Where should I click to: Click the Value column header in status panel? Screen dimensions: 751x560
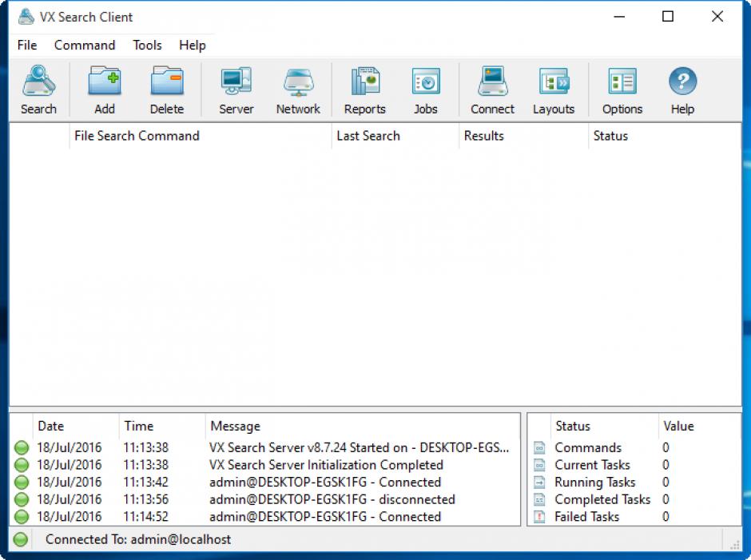[699, 426]
